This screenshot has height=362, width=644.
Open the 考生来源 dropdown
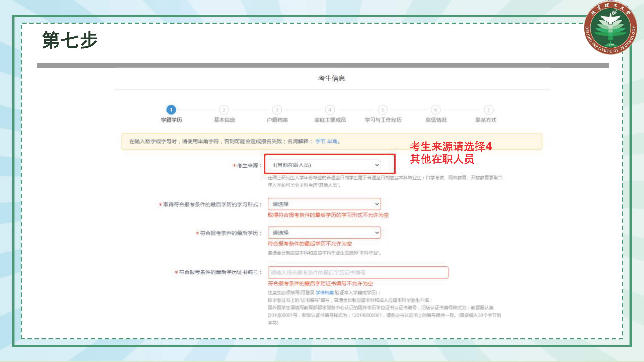pyautogui.click(x=324, y=165)
